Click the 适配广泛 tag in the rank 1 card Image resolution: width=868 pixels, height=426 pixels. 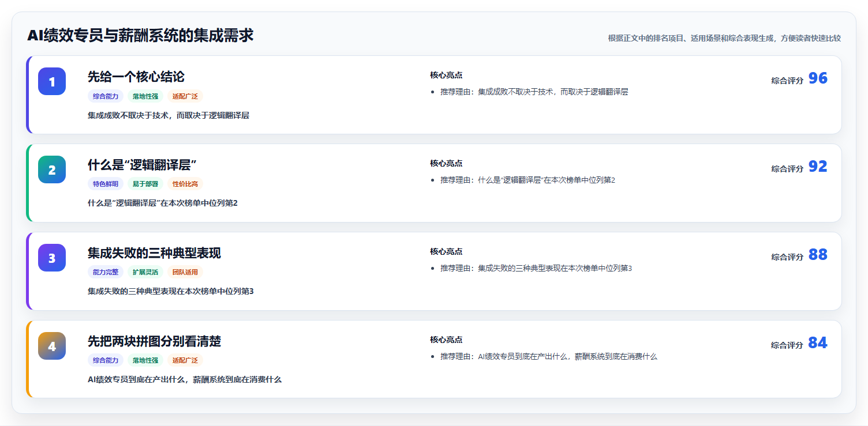[x=185, y=96]
